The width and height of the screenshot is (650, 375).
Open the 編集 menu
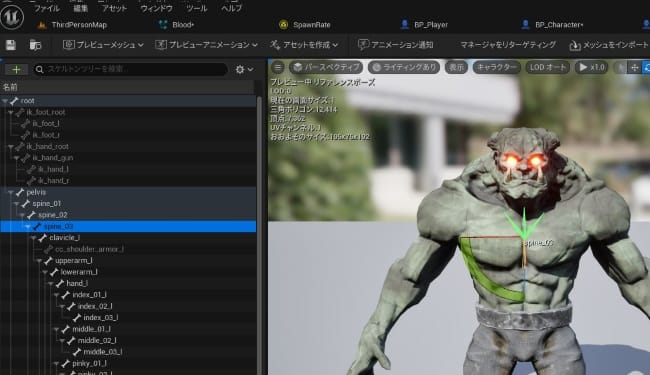(80, 8)
